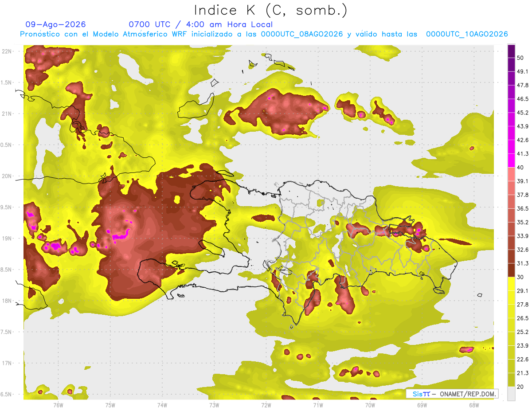The image size is (532, 411).
Task: Click the color bar value "30"
Action: [x=521, y=277]
